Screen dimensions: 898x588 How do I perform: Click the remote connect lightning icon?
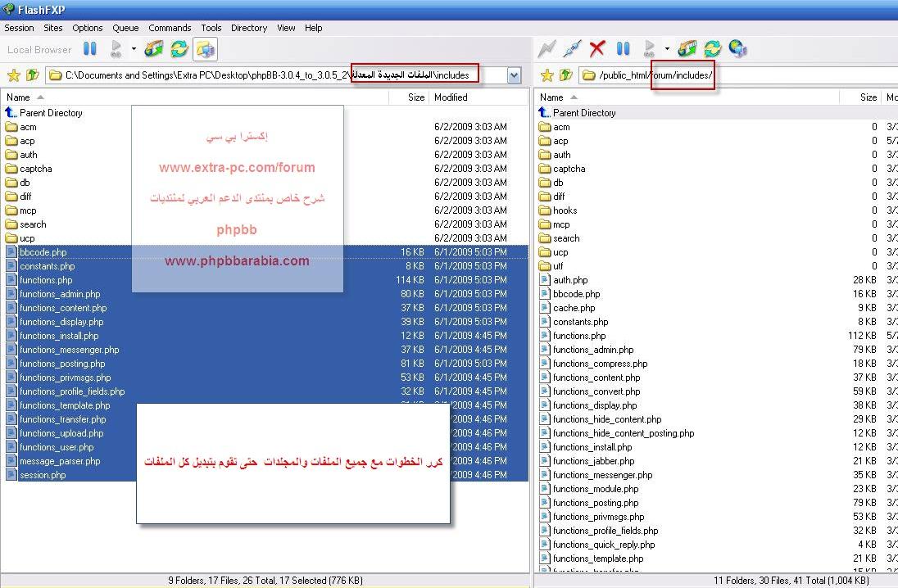click(x=547, y=48)
